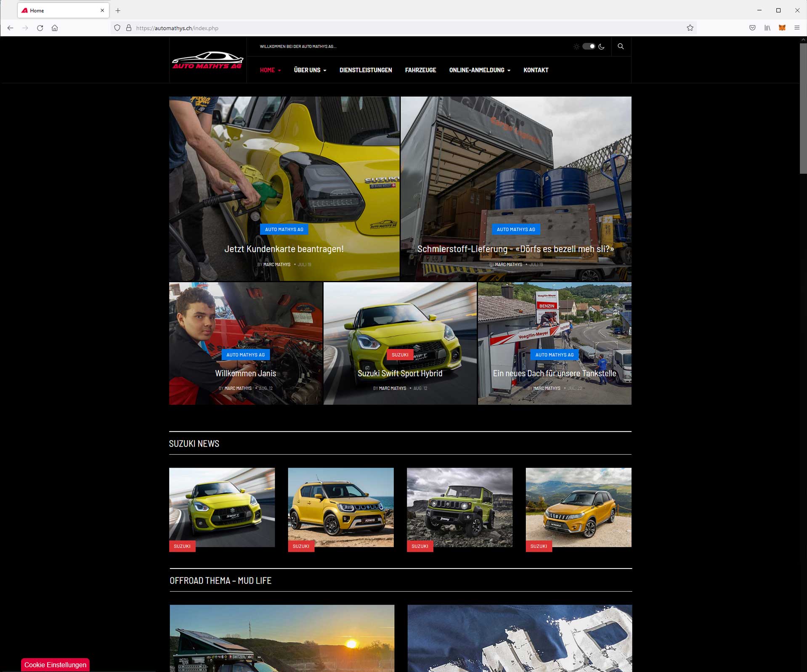Click AUTO MATHYS AG tag on Kundenkarte
Image resolution: width=807 pixels, height=672 pixels.
click(284, 229)
